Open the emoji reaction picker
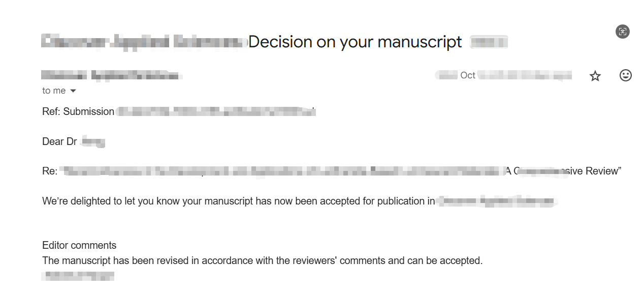This screenshot has width=644, height=291. coord(625,75)
